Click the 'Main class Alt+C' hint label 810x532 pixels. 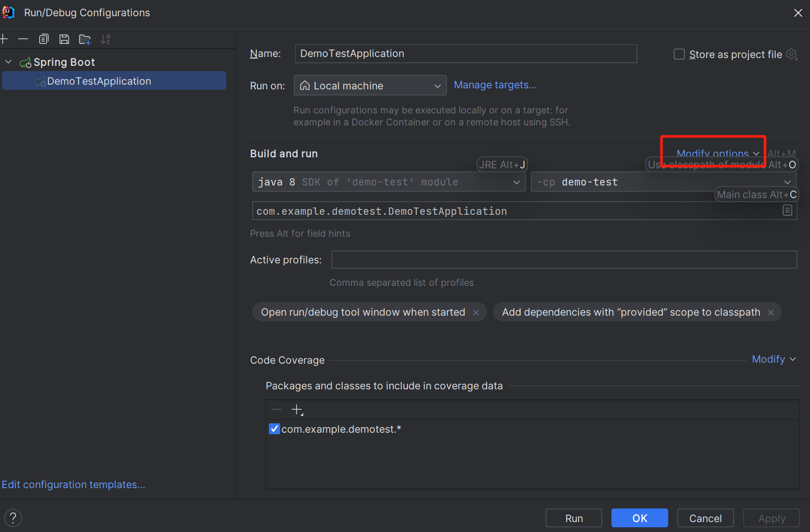757,194
